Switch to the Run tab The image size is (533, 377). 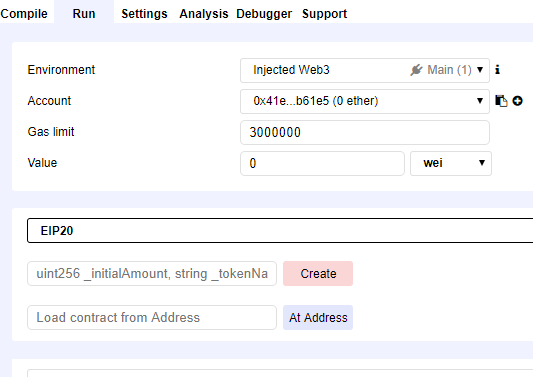click(84, 14)
